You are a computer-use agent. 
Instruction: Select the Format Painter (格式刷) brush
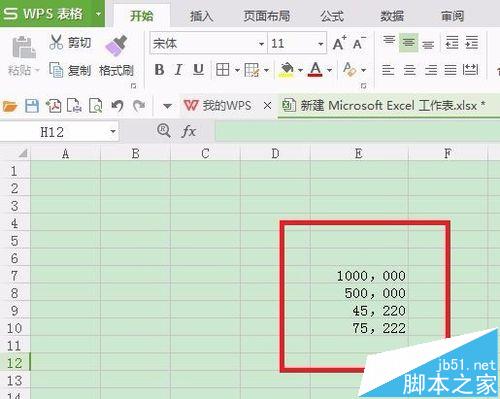(x=116, y=46)
